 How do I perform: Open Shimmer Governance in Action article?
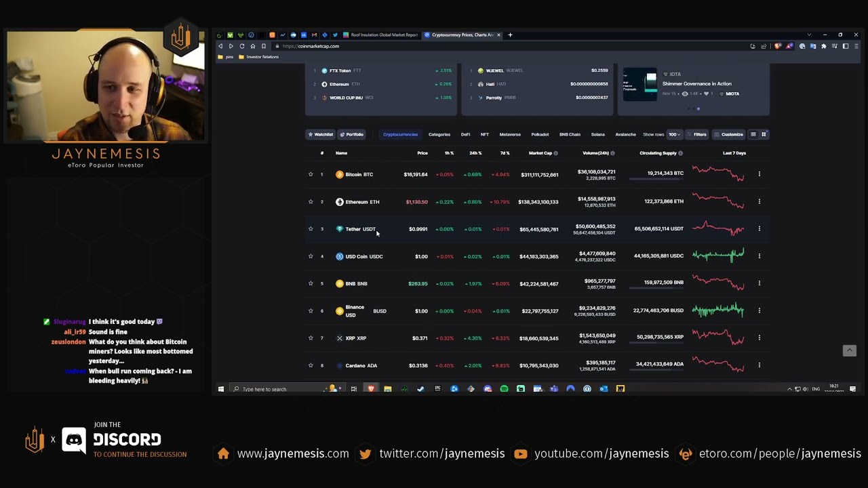pos(696,84)
